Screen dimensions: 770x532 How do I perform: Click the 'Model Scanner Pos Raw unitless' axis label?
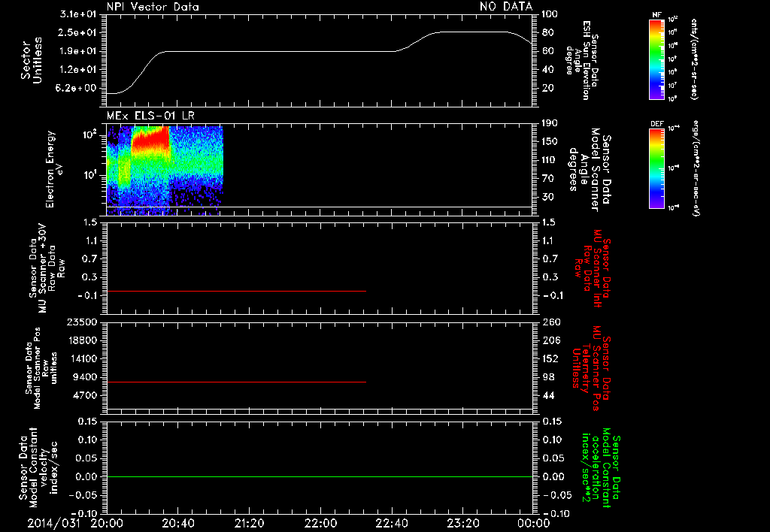click(41, 368)
